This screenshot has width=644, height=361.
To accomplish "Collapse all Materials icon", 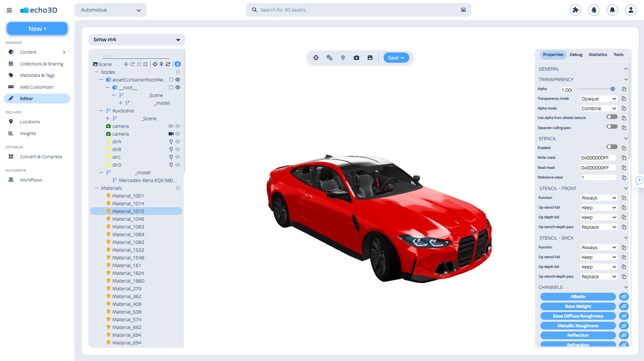I will point(178,188).
